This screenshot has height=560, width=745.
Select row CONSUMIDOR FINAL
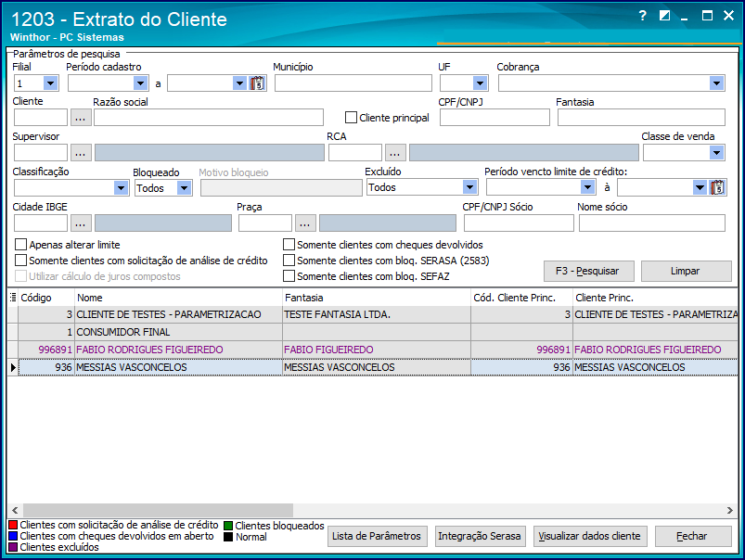click(373, 332)
